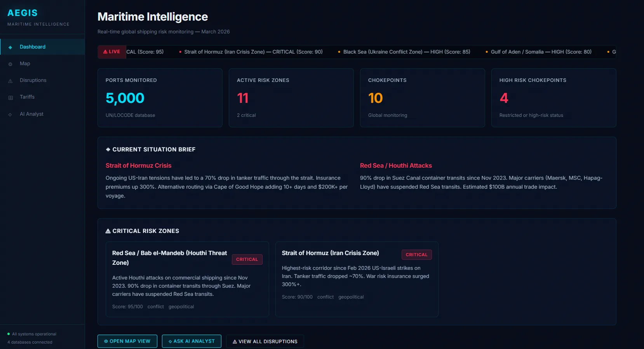Image resolution: width=644 pixels, height=349 pixels.
Task: Click the Disruptions warning triangle icon
Action: pyautogui.click(x=10, y=81)
